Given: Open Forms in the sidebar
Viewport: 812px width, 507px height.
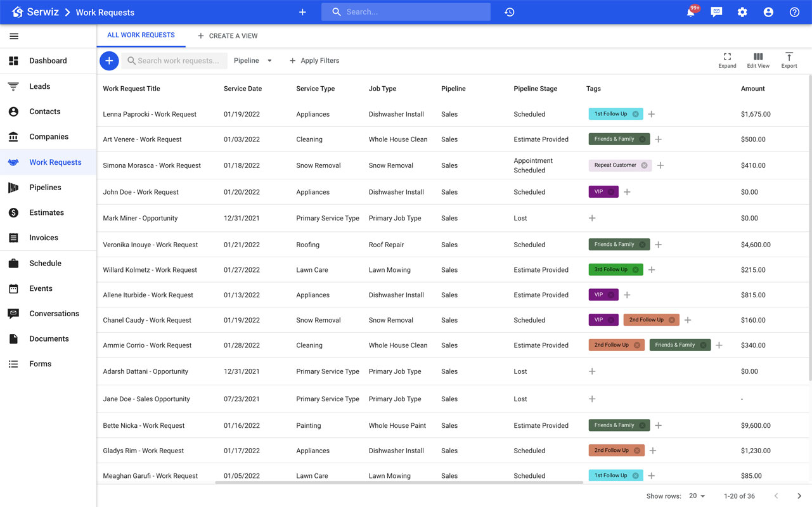Looking at the screenshot, I should point(48,364).
